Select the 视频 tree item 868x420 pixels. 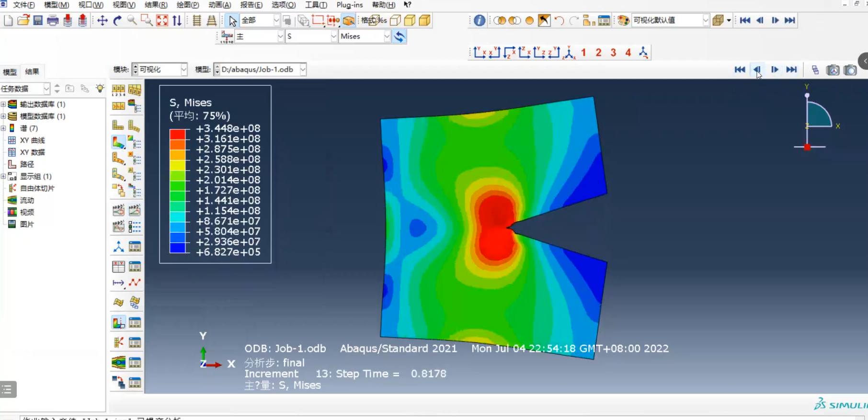tap(27, 212)
